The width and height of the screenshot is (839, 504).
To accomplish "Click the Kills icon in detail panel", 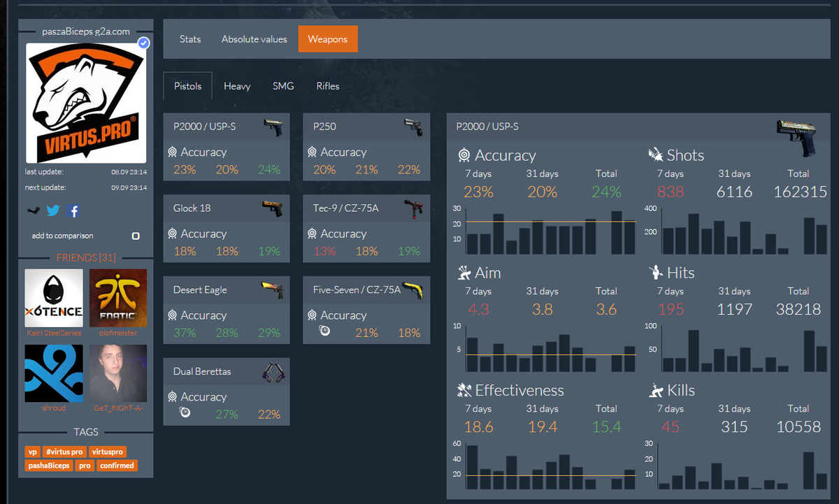I will [x=655, y=390].
